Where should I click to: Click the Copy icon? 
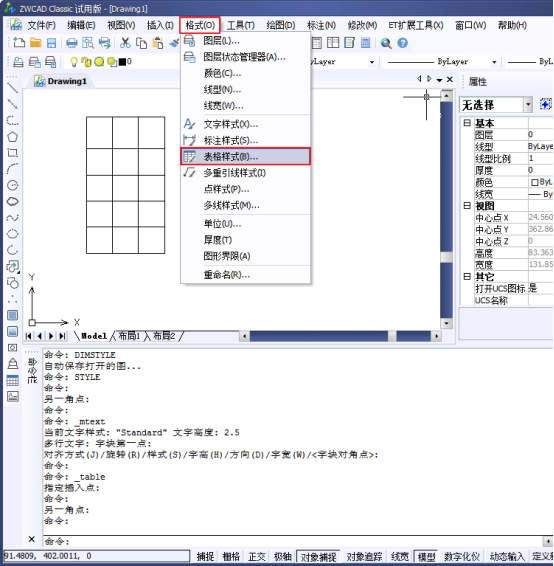tap(141, 43)
